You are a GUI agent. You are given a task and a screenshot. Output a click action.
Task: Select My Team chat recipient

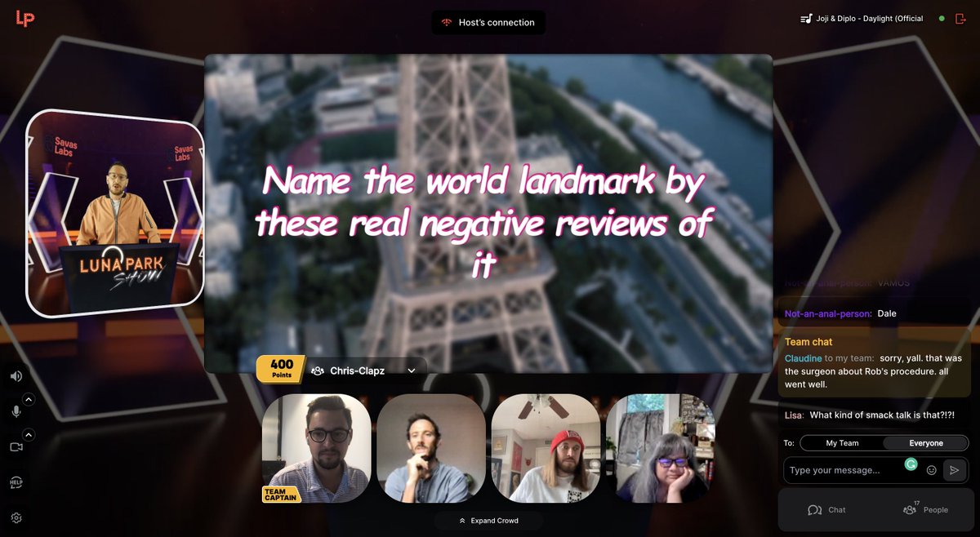pos(842,443)
